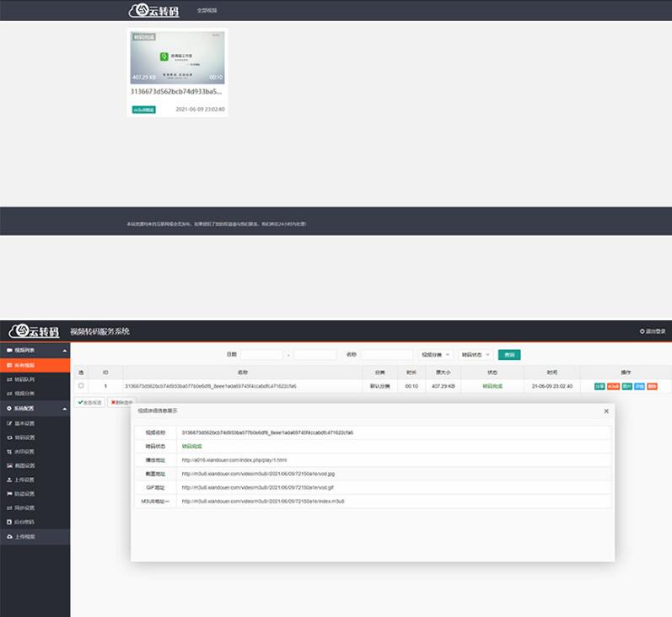Open 截图设置 screenshot settings in sidebar
This screenshot has height=617, width=672.
point(25,465)
